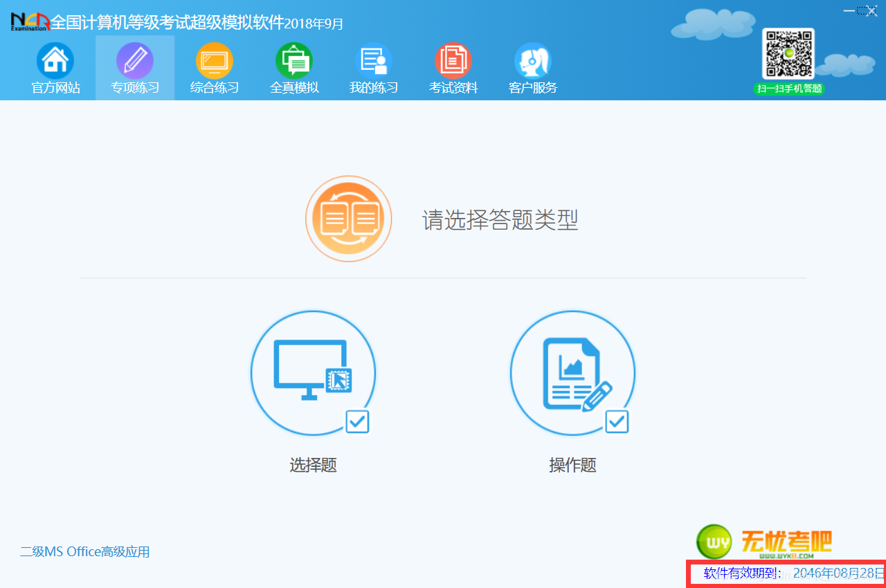
Task: Open the 考试资料 documents icon
Action: (453, 61)
